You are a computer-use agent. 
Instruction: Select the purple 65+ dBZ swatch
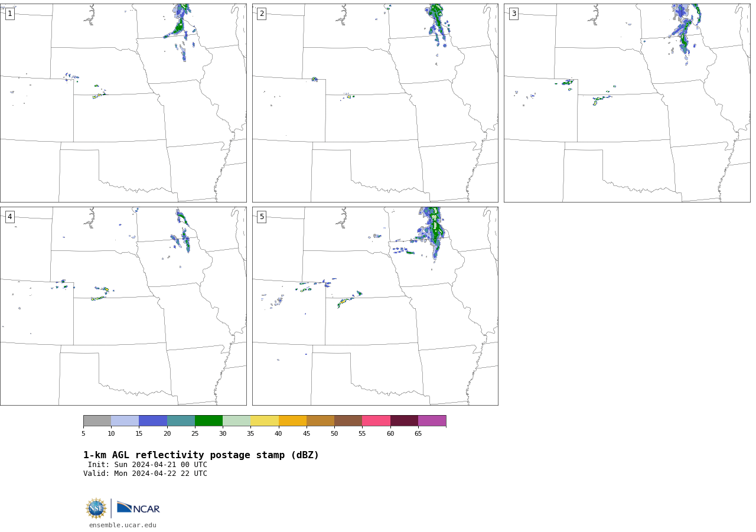[x=432, y=420]
